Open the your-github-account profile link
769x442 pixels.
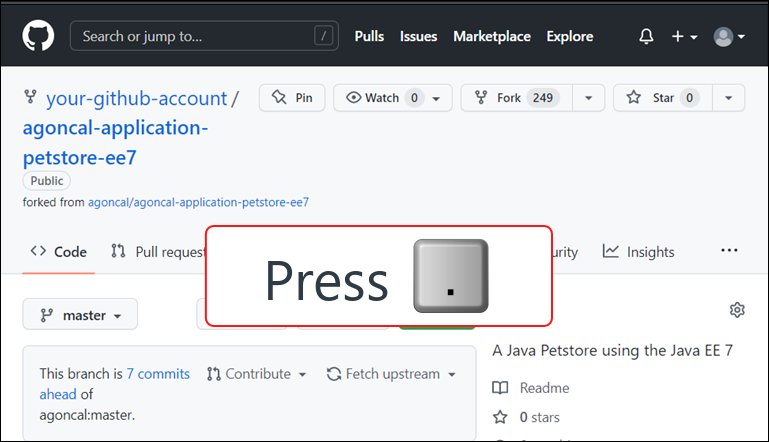137,98
